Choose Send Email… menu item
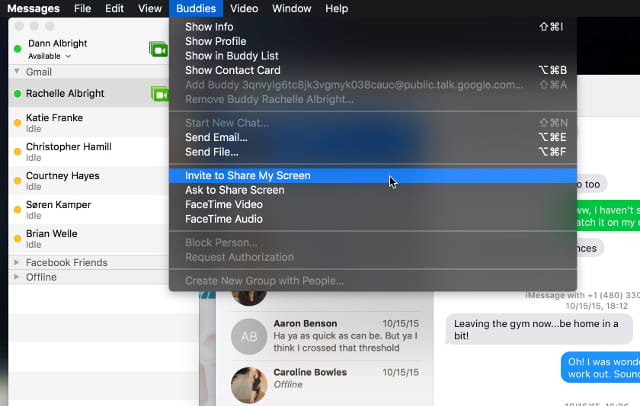640x406 pixels. tap(373, 138)
